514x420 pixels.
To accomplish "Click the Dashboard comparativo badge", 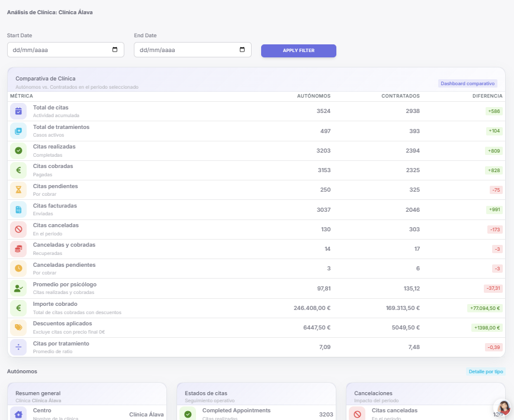I will tap(467, 83).
